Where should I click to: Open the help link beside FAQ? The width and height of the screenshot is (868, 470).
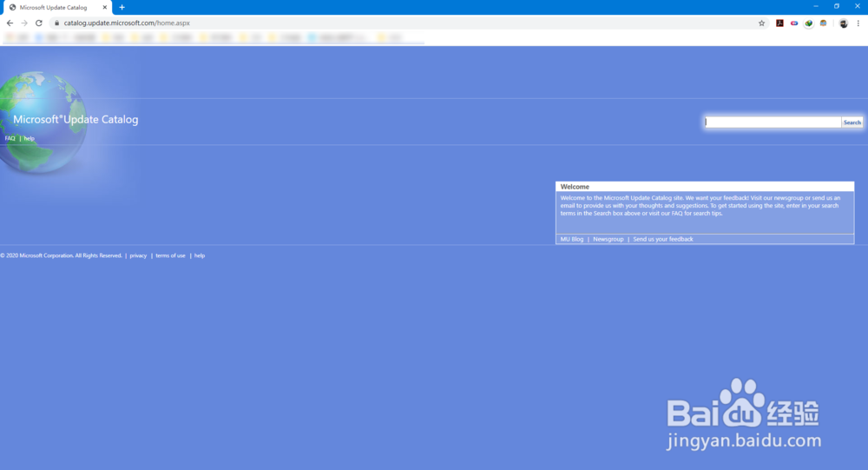pos(29,138)
